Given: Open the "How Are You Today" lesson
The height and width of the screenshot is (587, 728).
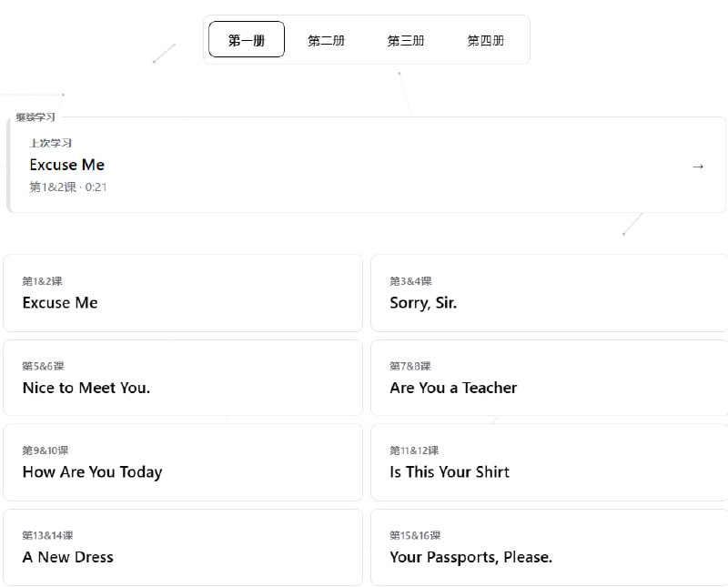Looking at the screenshot, I should 183,462.
